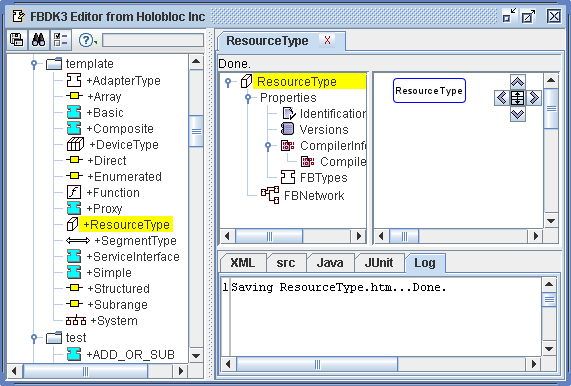Select the +ServiceInterface icon
The height and width of the screenshot is (386, 571).
(74, 256)
